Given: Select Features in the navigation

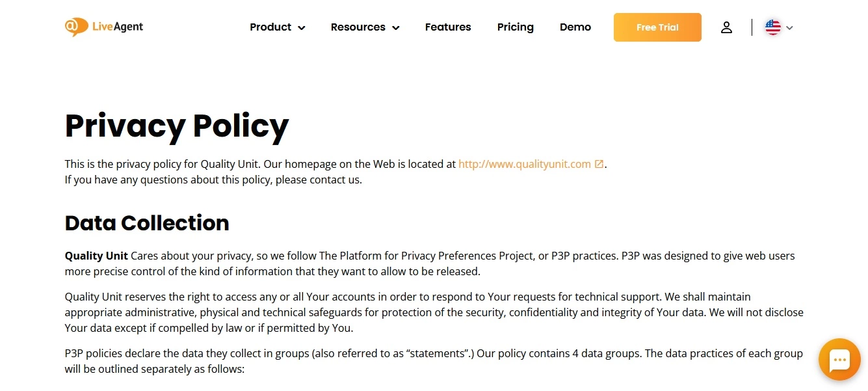Looking at the screenshot, I should click(x=448, y=27).
